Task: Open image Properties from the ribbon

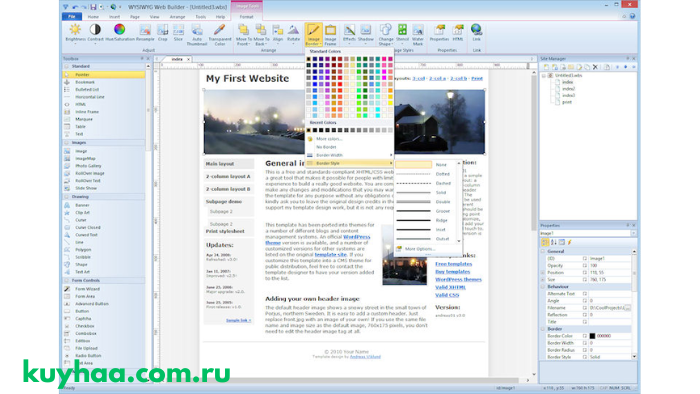Action: (439, 33)
